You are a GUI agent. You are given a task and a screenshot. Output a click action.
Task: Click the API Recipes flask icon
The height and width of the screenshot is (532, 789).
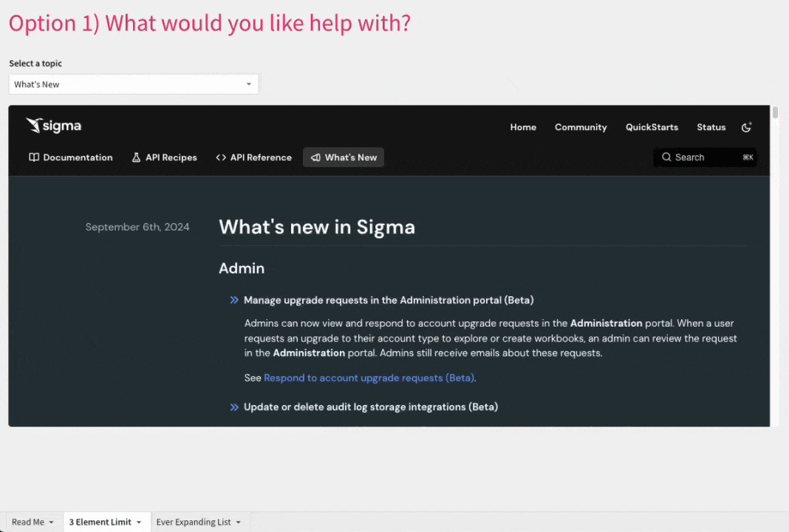click(x=136, y=157)
